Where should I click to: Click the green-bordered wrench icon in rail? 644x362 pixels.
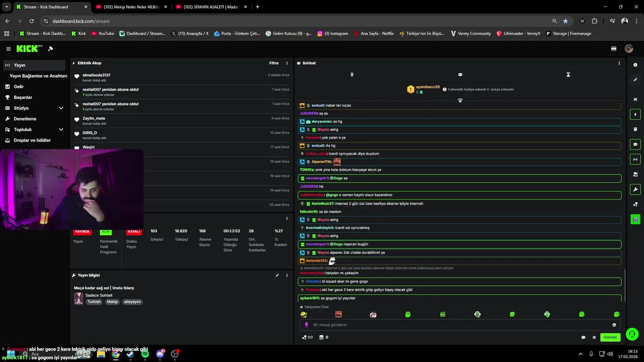[635, 190]
